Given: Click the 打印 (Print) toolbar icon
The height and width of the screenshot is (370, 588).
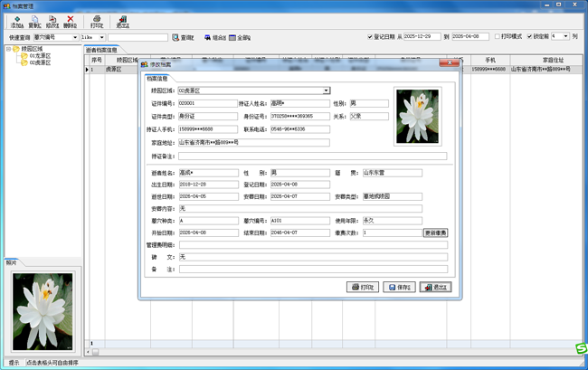Looking at the screenshot, I should click(x=96, y=21).
